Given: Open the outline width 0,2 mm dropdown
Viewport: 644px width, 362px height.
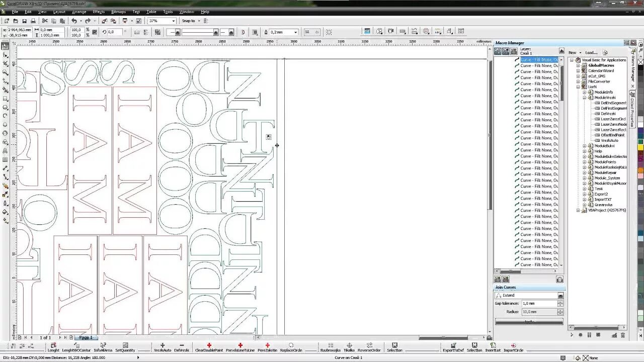Looking at the screenshot, I should pyautogui.click(x=295, y=32).
